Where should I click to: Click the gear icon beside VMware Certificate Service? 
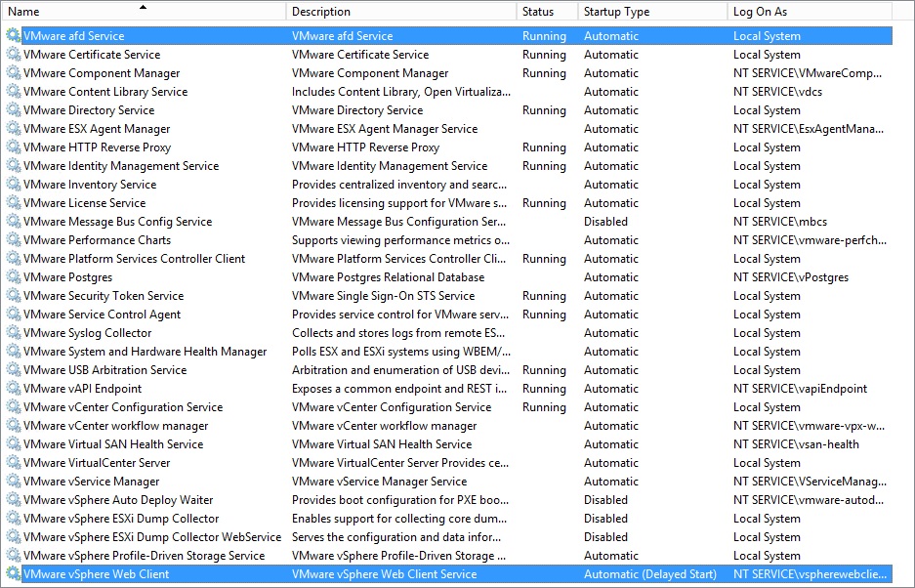click(14, 55)
